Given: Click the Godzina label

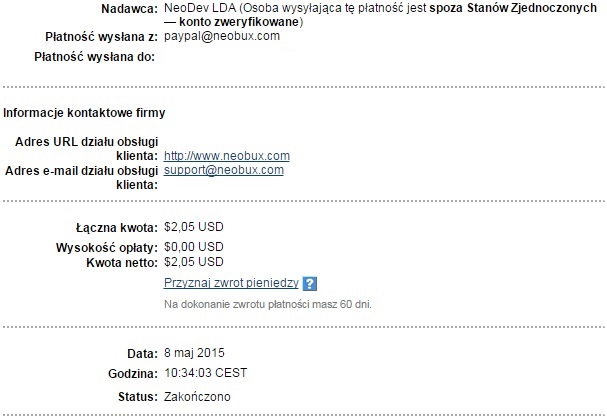Looking at the screenshot, I should point(133,374).
